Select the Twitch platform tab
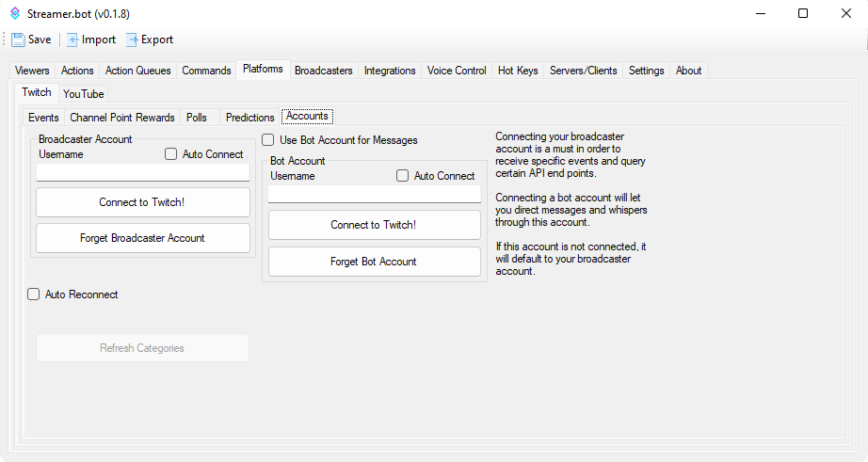 tap(37, 92)
